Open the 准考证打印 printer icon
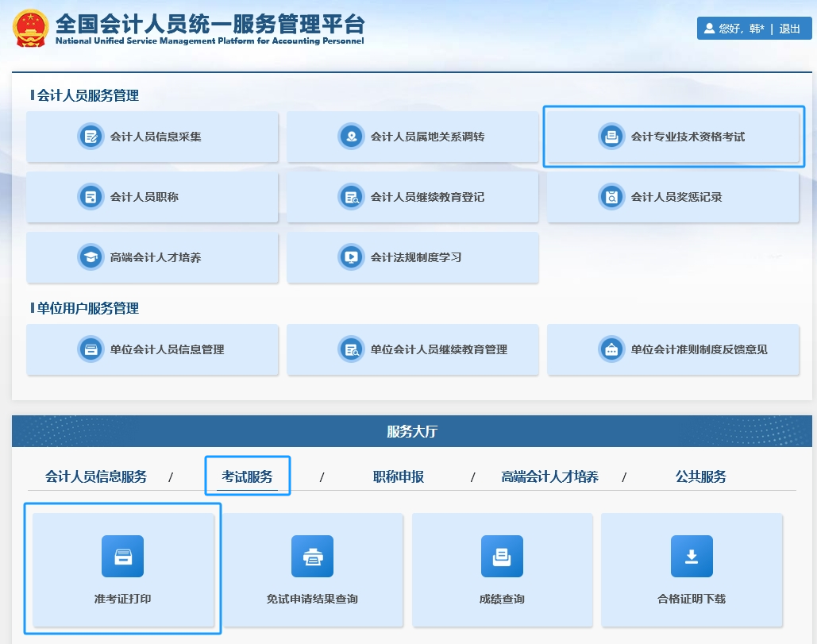Screen dimensions: 817x644 tap(122, 556)
